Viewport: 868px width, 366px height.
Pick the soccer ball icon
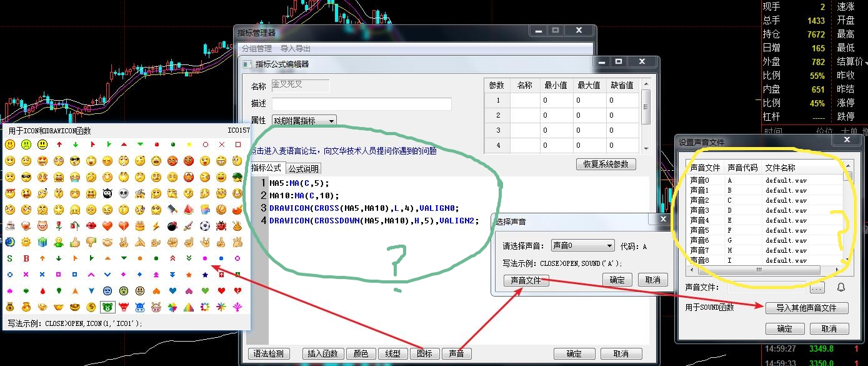(x=205, y=226)
